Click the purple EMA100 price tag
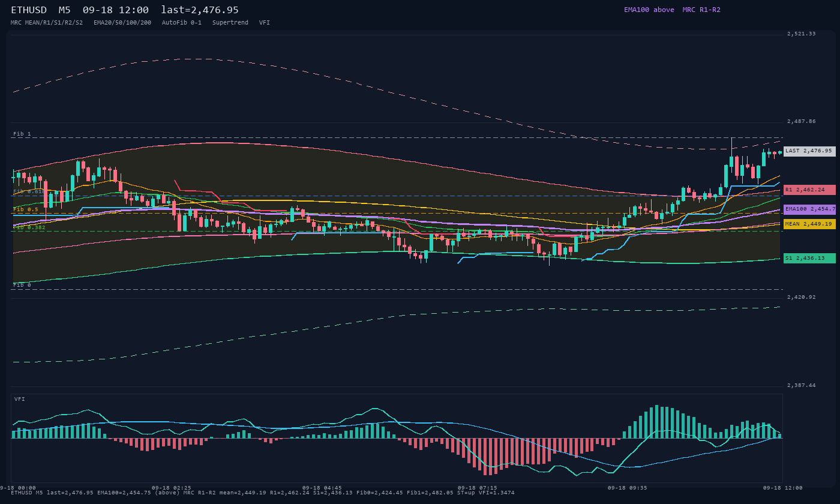This screenshot has width=840, height=504. coord(809,209)
